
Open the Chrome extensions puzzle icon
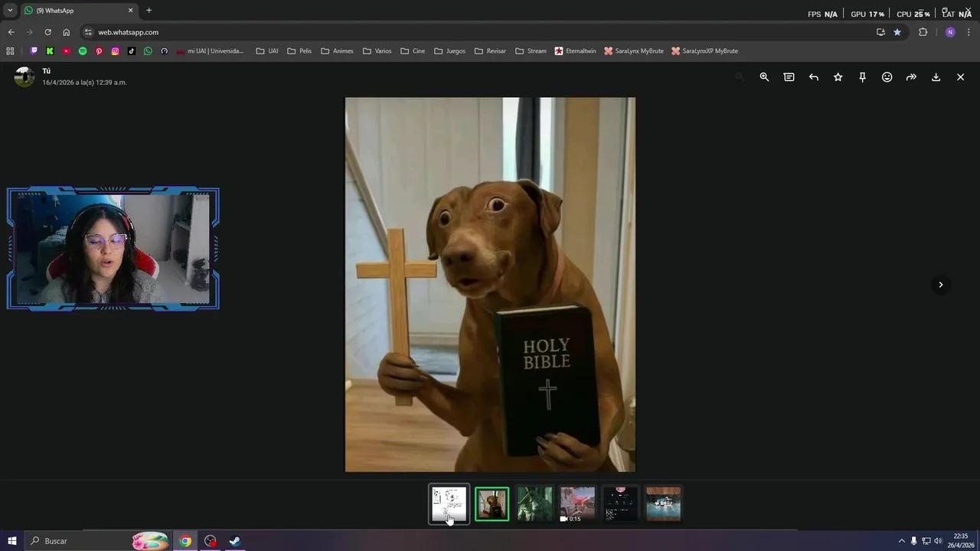click(x=923, y=32)
